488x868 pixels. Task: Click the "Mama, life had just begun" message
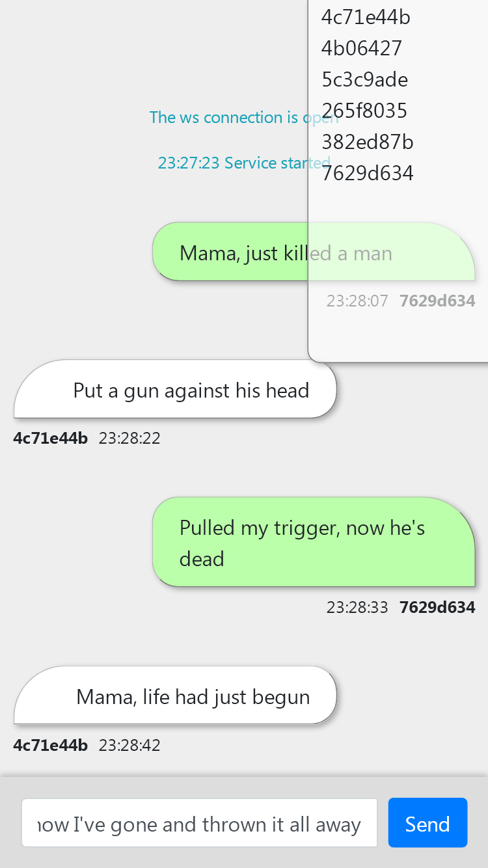(x=175, y=696)
